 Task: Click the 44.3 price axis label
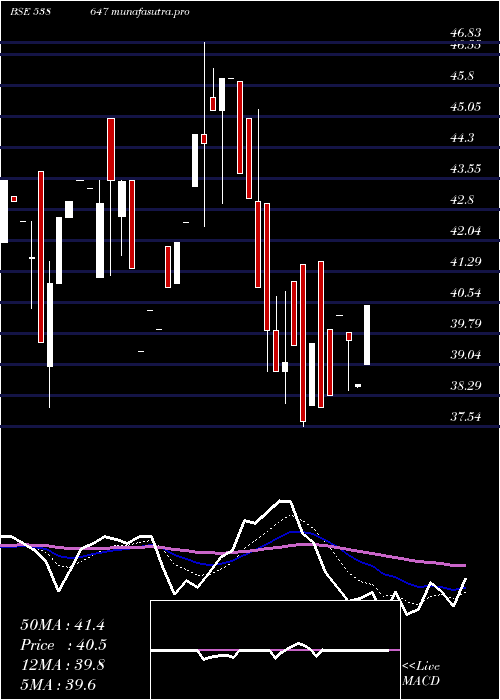[462, 138]
